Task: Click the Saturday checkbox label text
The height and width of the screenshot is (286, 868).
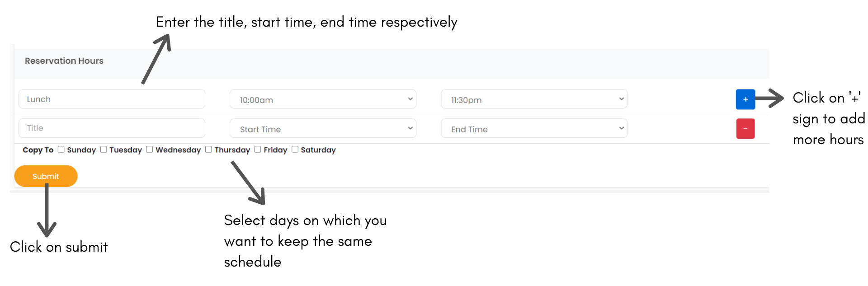Action: click(x=318, y=150)
